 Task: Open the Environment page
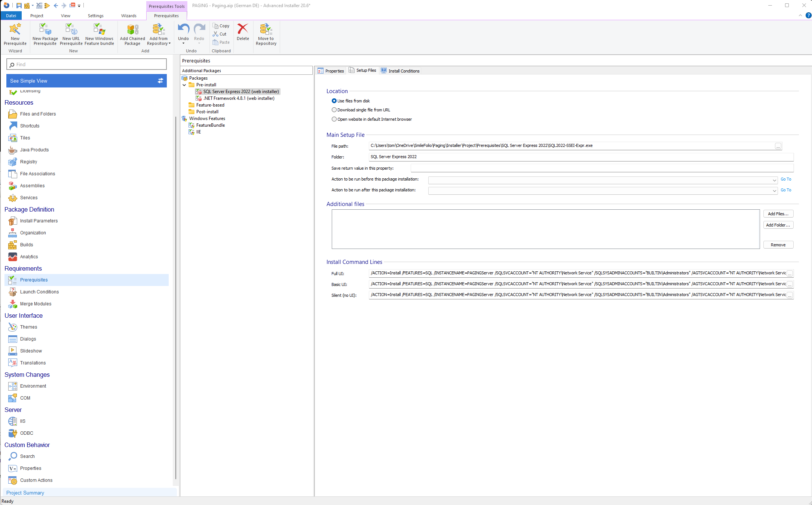click(x=33, y=386)
